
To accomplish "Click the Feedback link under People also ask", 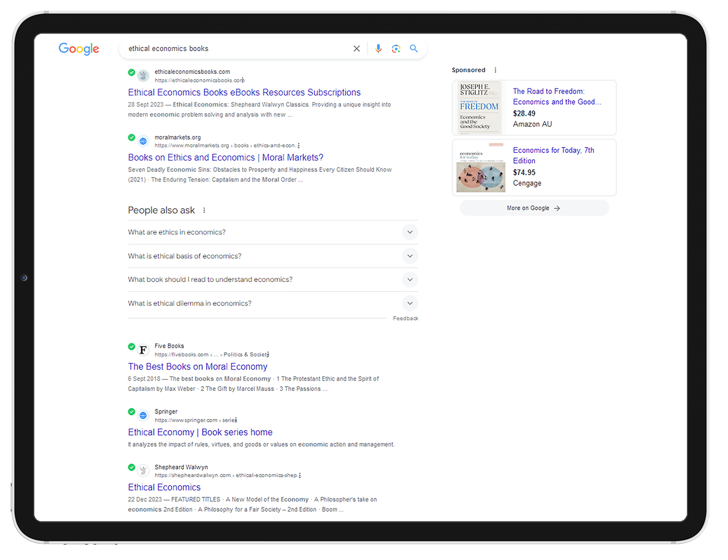I will point(405,319).
